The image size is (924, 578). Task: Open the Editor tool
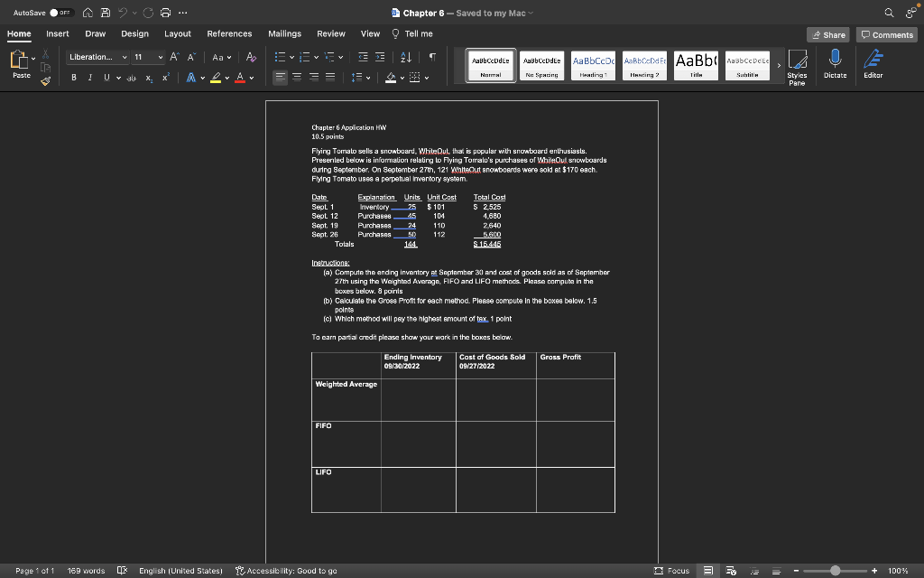(873, 64)
